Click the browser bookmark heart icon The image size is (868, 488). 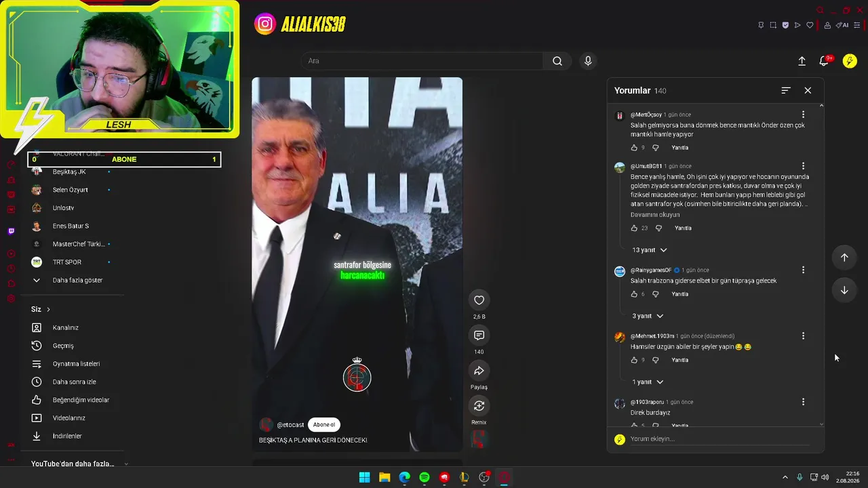[810, 25]
